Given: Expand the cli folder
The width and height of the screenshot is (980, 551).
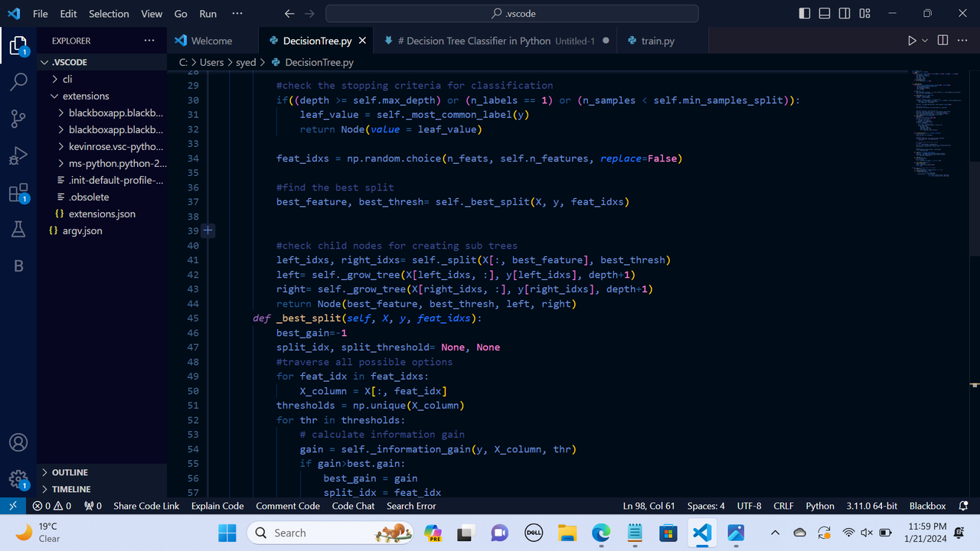Looking at the screenshot, I should 102,79.
